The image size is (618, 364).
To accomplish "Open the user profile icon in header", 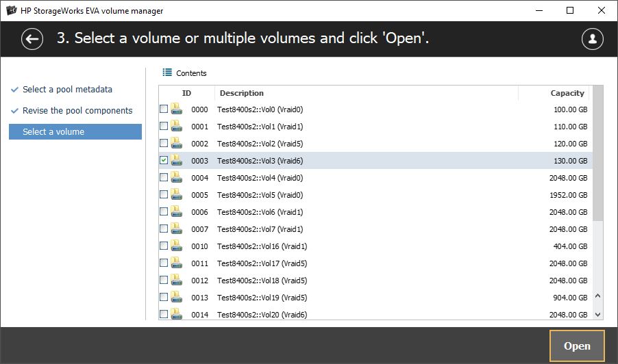I will [592, 39].
